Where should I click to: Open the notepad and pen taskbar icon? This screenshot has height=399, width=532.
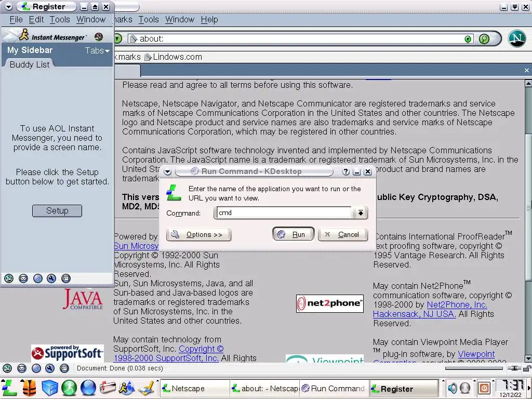(x=147, y=388)
